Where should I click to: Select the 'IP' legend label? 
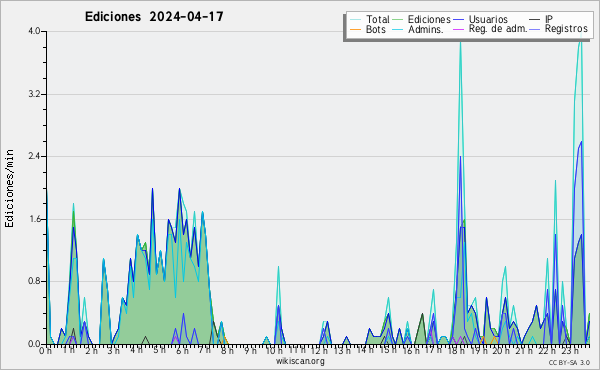(x=549, y=19)
